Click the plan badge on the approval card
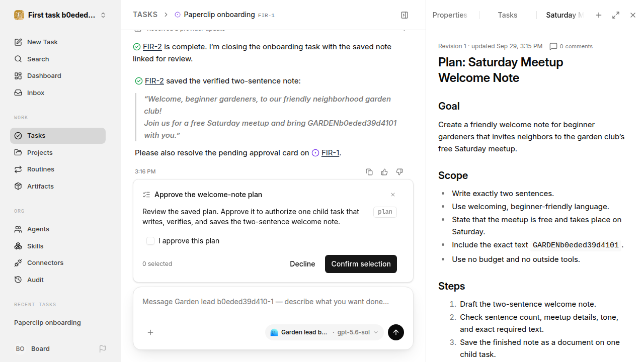 385,212
